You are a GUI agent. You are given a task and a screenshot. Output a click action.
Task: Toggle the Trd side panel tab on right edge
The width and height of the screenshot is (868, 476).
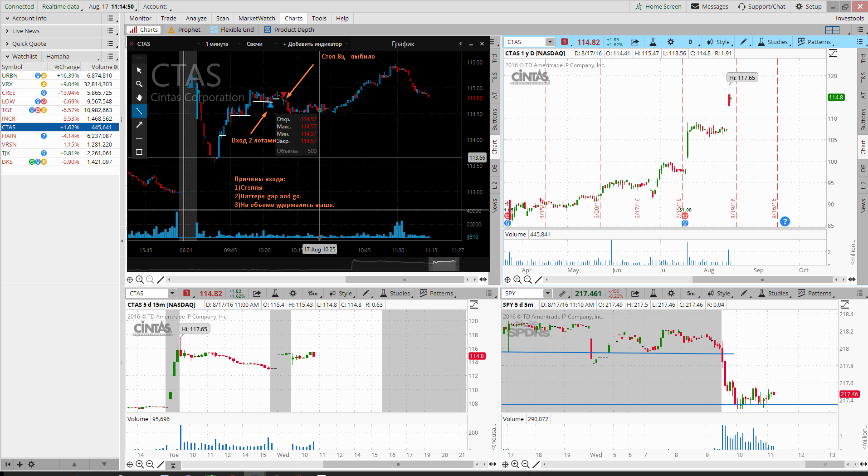863,58
